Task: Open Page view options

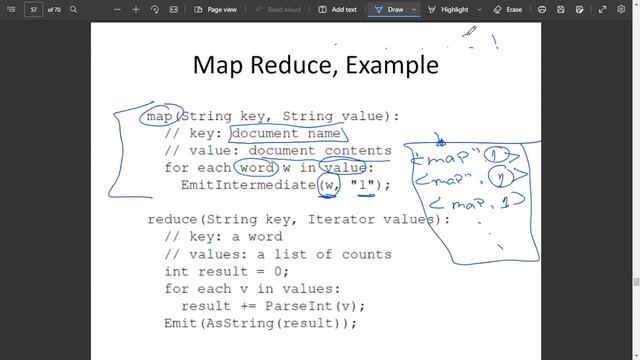Action: pyautogui.click(x=216, y=9)
